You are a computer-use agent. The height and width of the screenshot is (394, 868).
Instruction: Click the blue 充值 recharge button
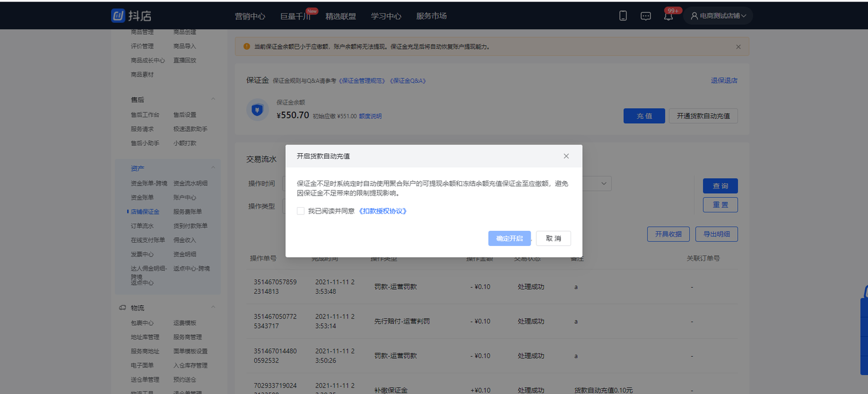click(x=643, y=116)
